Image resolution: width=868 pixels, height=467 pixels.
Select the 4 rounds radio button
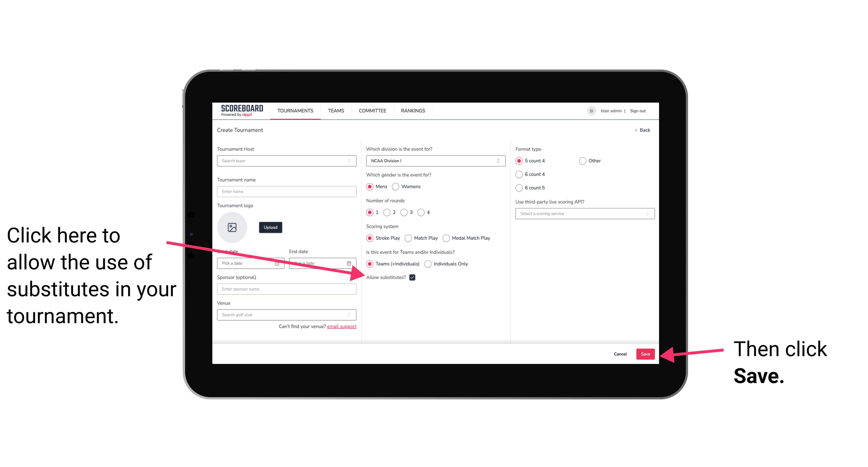(x=421, y=213)
